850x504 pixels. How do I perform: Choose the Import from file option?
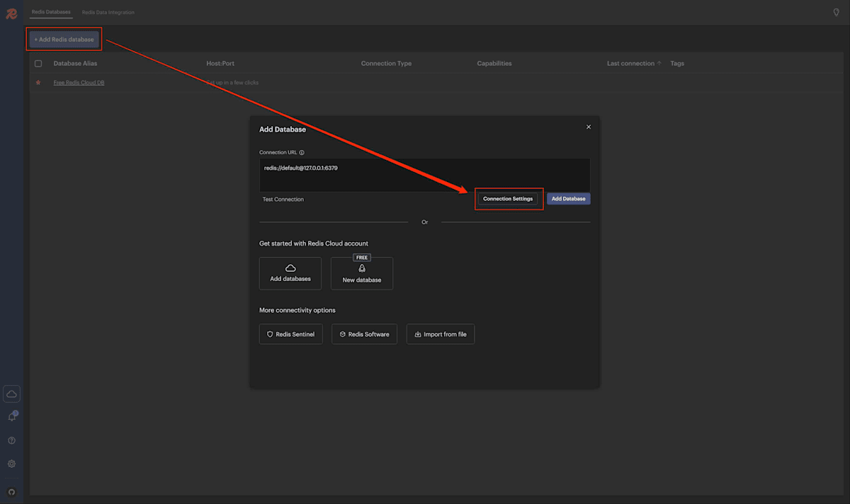(x=441, y=334)
